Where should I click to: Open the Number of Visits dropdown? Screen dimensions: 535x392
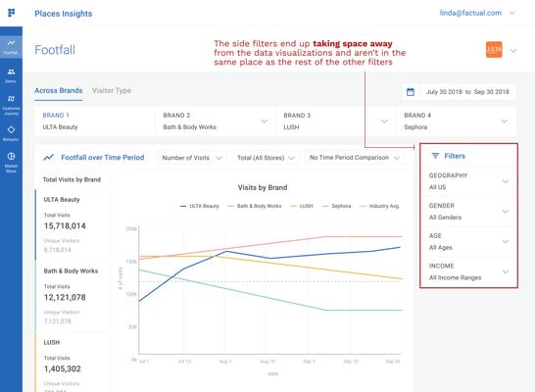tap(192, 158)
